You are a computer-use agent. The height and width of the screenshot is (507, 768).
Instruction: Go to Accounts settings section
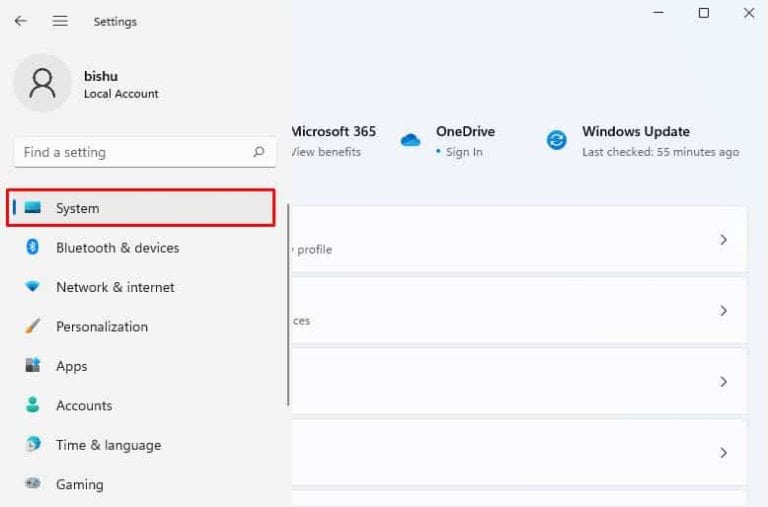click(x=84, y=405)
